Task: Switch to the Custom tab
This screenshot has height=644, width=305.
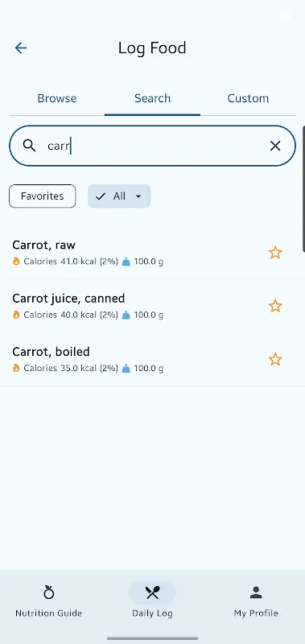Action: (248, 98)
